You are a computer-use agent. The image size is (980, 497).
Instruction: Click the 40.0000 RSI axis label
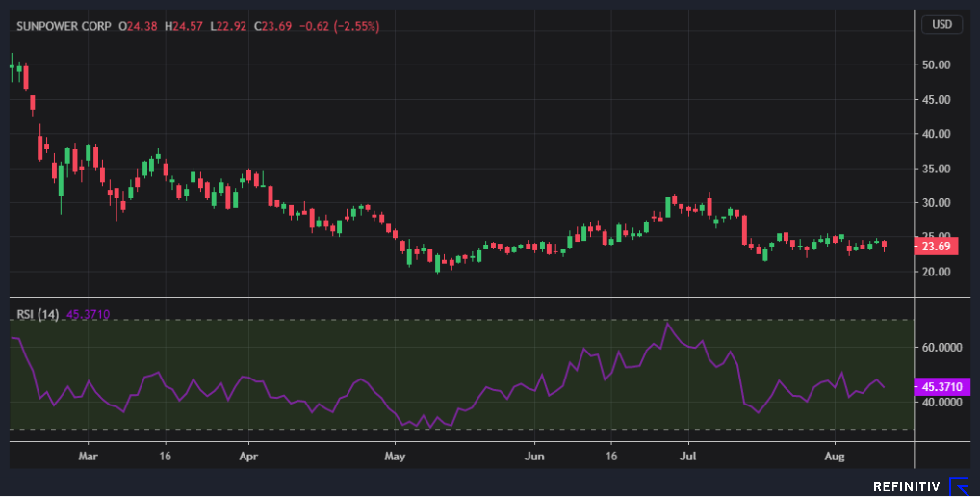[941, 402]
